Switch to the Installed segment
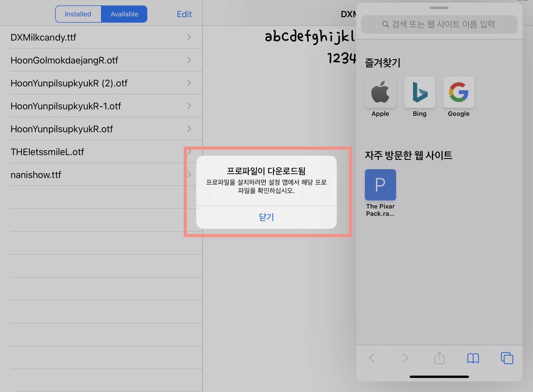The image size is (533, 392). [78, 14]
